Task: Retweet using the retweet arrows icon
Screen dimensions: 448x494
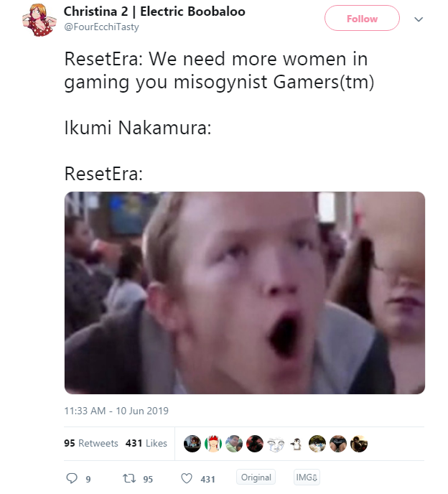Action: click(x=129, y=478)
